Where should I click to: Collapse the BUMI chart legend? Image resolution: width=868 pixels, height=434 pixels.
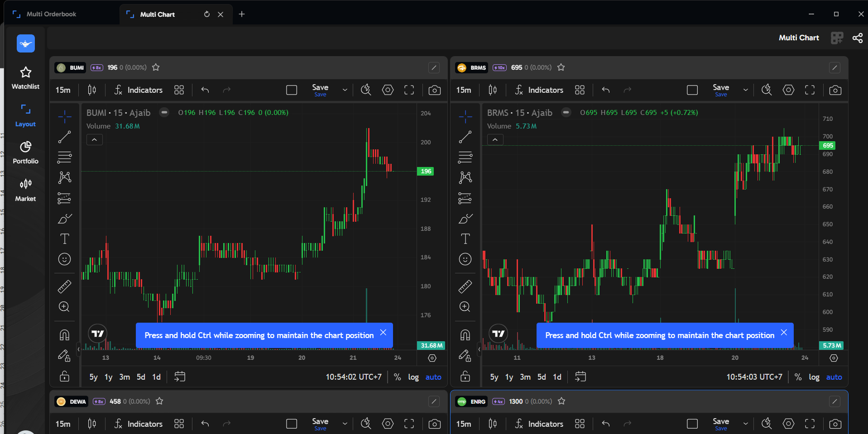(x=94, y=140)
